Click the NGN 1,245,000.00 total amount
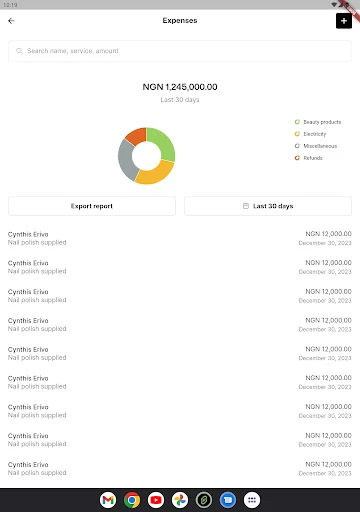Viewport: 360px width, 512px height. [x=180, y=87]
